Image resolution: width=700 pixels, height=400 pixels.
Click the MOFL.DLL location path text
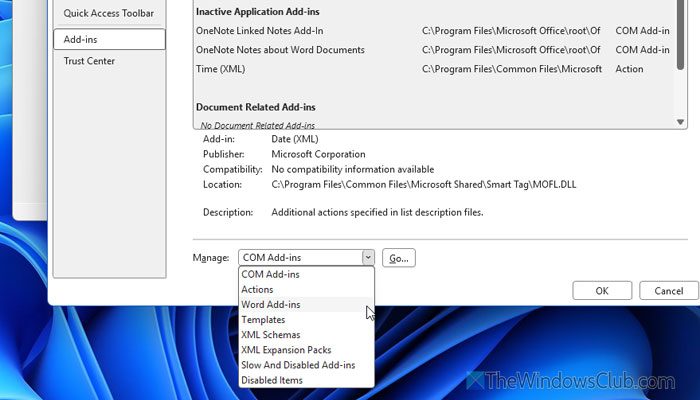point(424,184)
